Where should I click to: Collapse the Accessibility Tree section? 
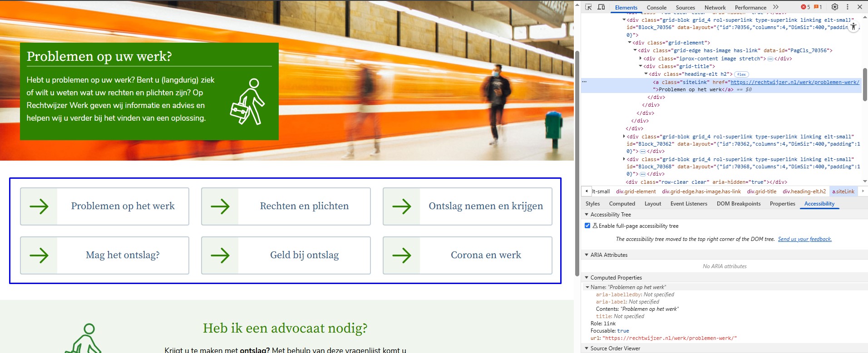coord(587,214)
